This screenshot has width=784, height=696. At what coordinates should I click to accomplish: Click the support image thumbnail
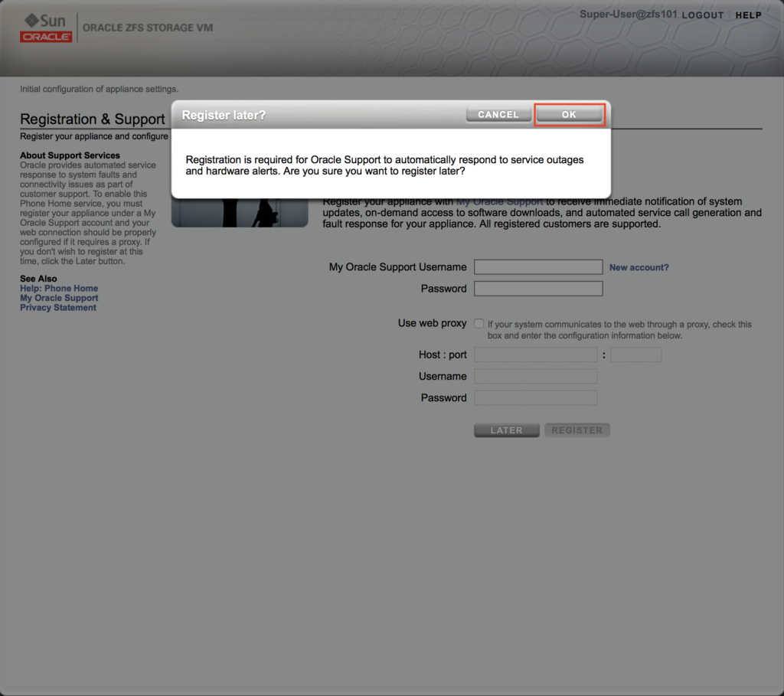[240, 213]
